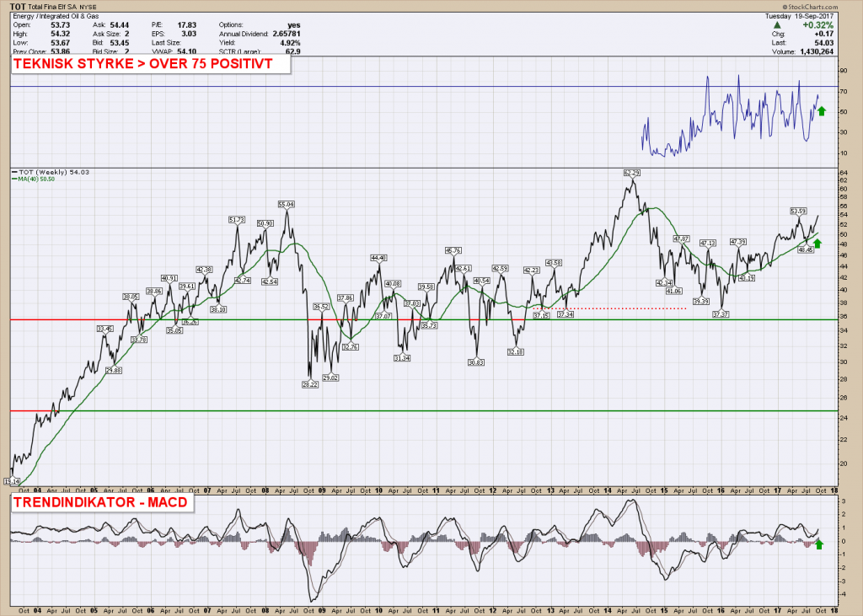Click the TRENDINDIKATOR - MACD label
863x616 pixels.
(x=100, y=502)
